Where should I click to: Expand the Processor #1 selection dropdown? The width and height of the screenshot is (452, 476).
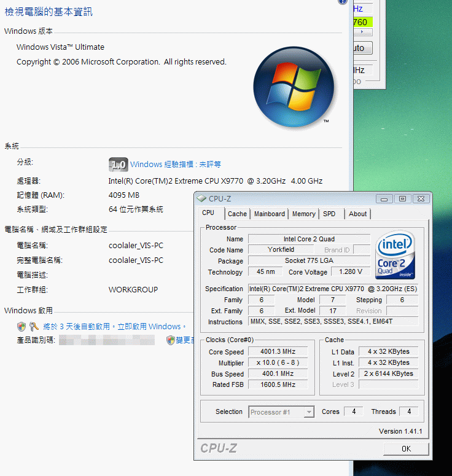point(309,412)
